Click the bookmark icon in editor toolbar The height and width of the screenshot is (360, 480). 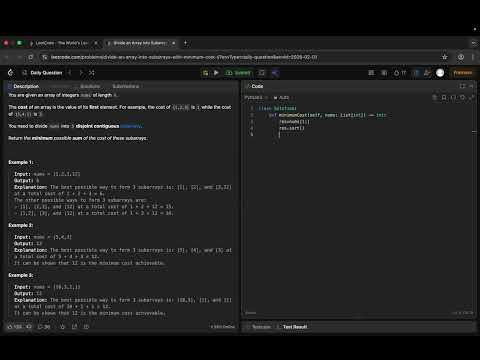pos(444,97)
